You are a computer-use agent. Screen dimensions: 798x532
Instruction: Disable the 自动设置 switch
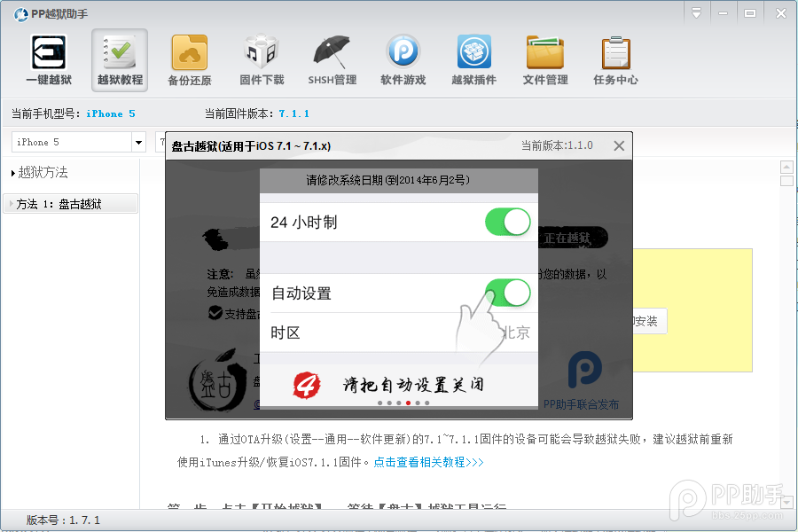507,293
